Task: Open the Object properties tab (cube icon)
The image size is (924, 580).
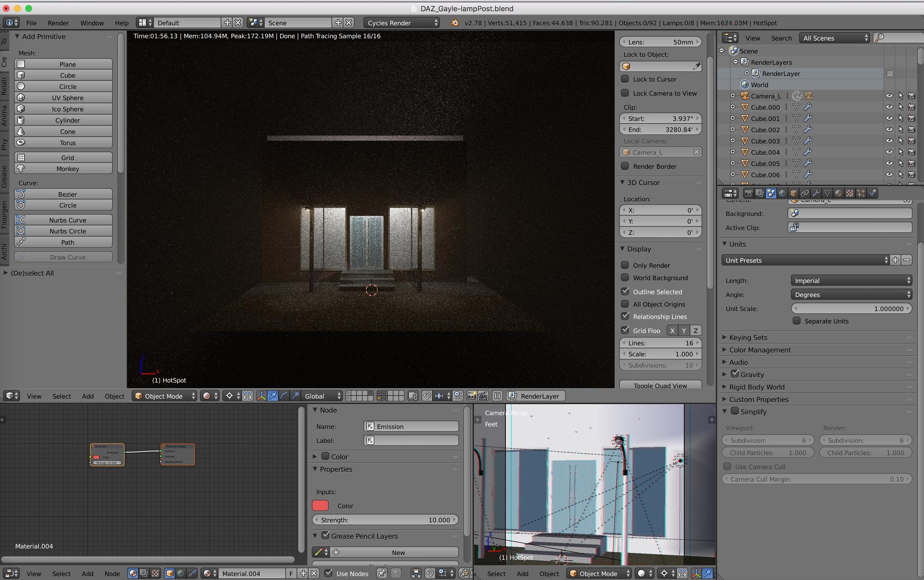Action: tap(793, 193)
